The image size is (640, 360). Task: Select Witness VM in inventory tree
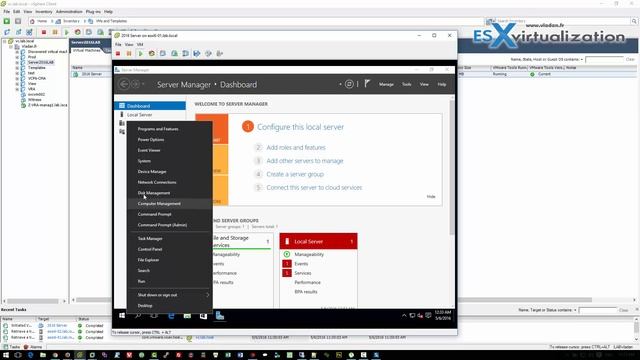(x=35, y=100)
